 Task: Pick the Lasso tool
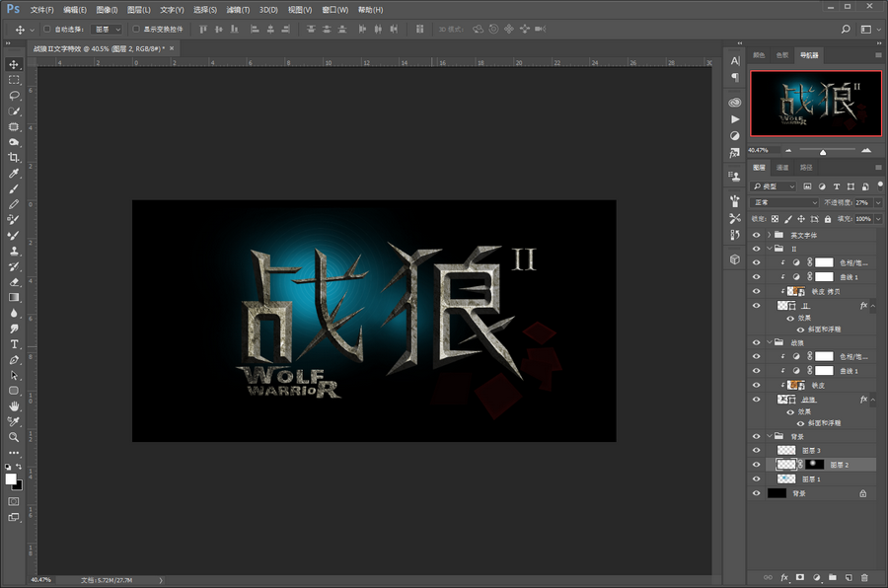tap(14, 96)
